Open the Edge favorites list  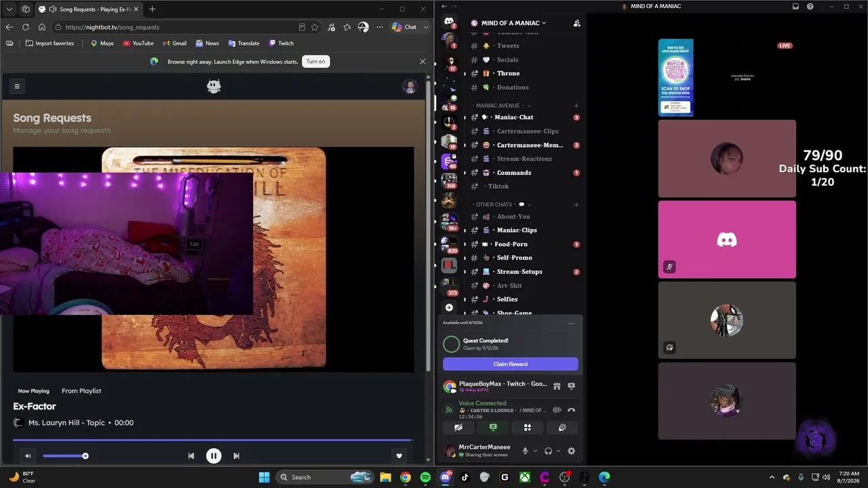(x=347, y=27)
